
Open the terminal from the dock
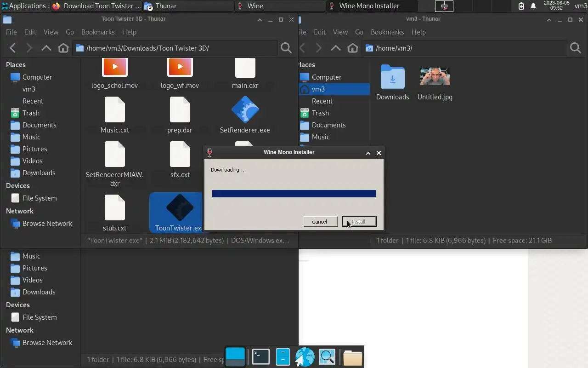coord(260,357)
